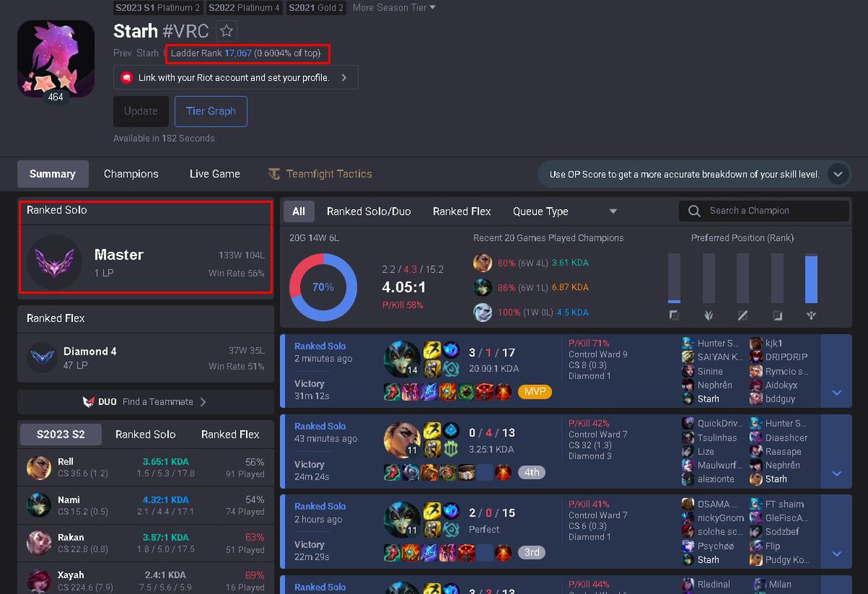Open the Riot account link chevron
The height and width of the screenshot is (594, 868).
pos(344,77)
